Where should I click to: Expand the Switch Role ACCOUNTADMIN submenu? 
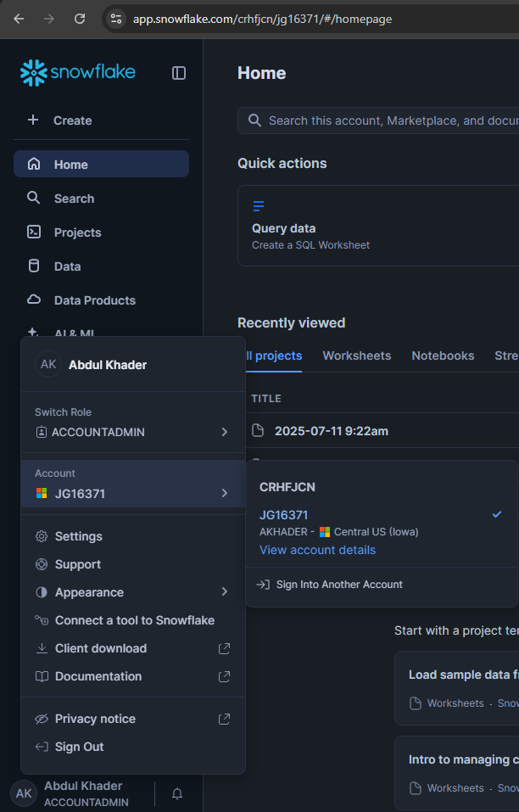pos(224,432)
